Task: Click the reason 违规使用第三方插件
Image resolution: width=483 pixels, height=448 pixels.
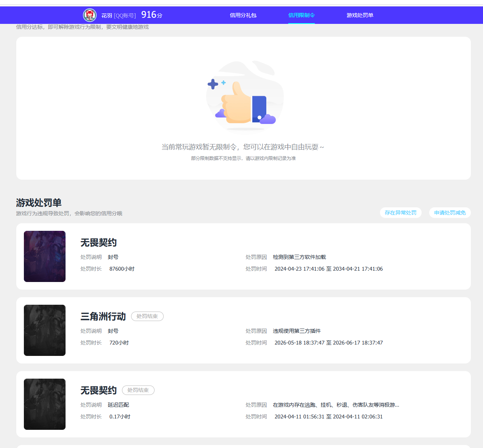Action: click(297, 331)
